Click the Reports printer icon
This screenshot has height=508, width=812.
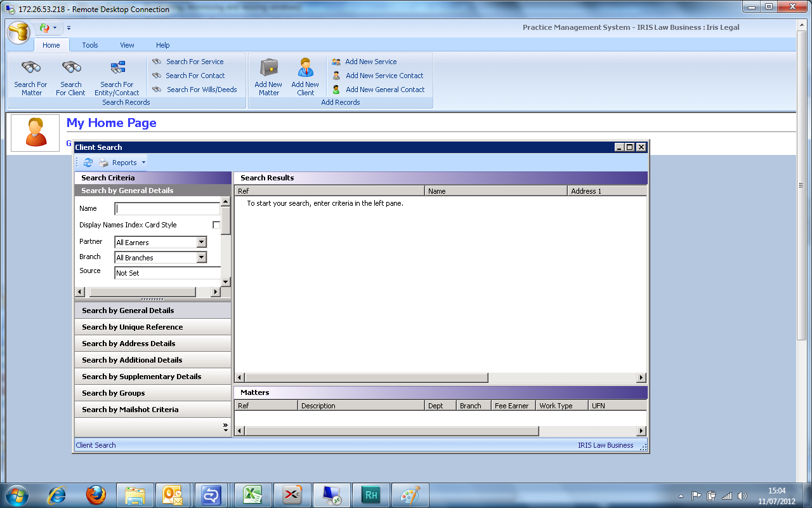click(x=103, y=163)
